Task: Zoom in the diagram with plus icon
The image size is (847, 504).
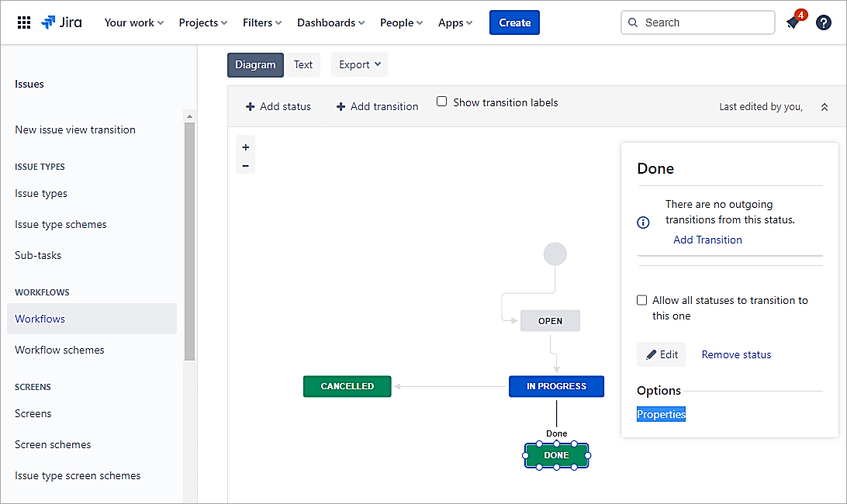Action: point(246,147)
